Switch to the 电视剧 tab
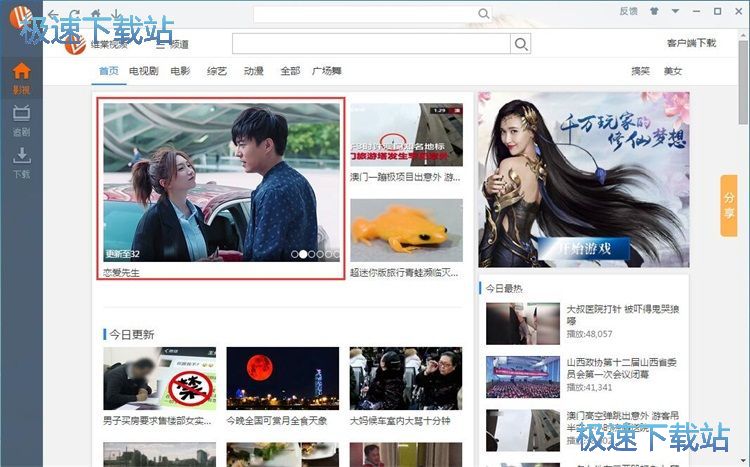750x467 pixels. click(143, 71)
